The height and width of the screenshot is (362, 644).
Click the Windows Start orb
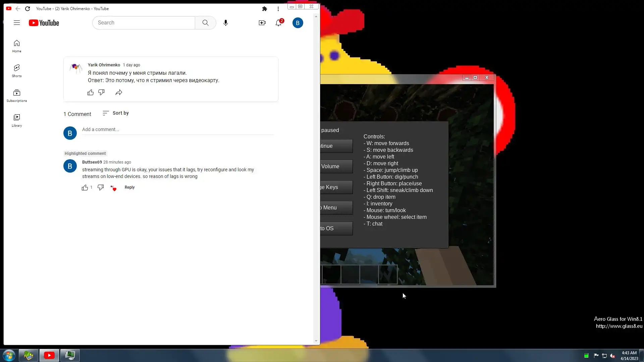click(x=9, y=355)
